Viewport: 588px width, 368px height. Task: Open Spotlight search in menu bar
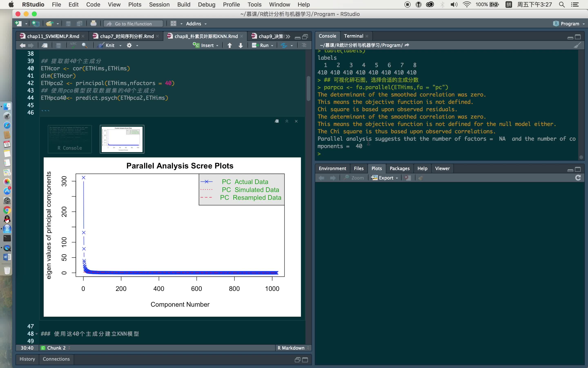[x=562, y=5]
